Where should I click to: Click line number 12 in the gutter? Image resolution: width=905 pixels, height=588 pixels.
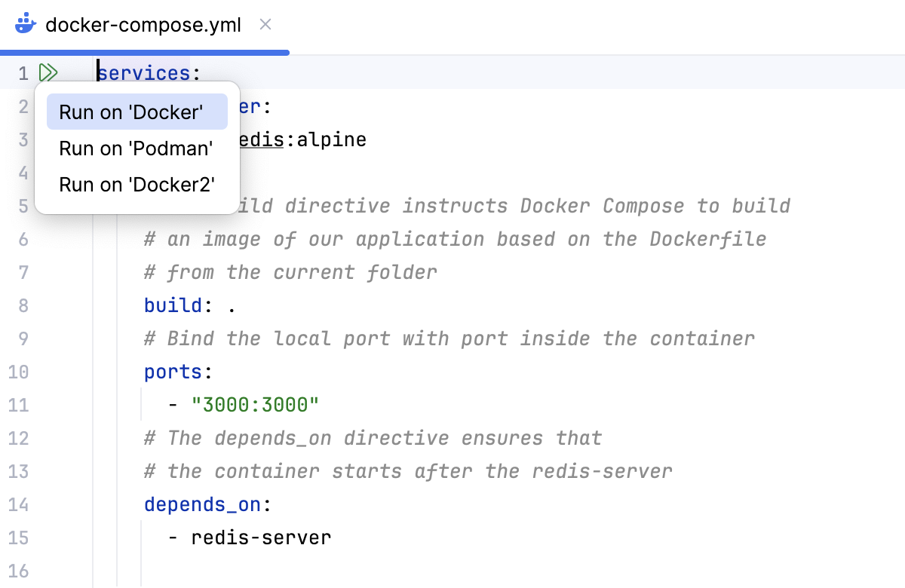(18, 438)
